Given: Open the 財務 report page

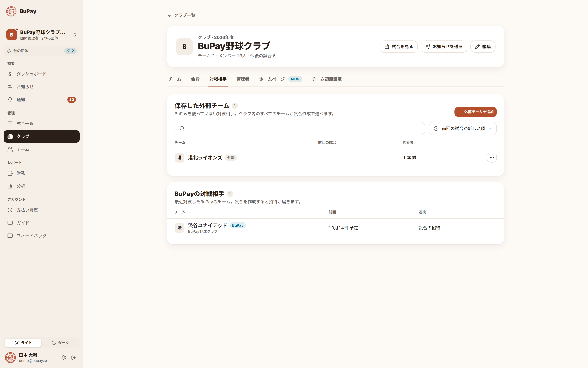Looking at the screenshot, I should (x=41, y=173).
